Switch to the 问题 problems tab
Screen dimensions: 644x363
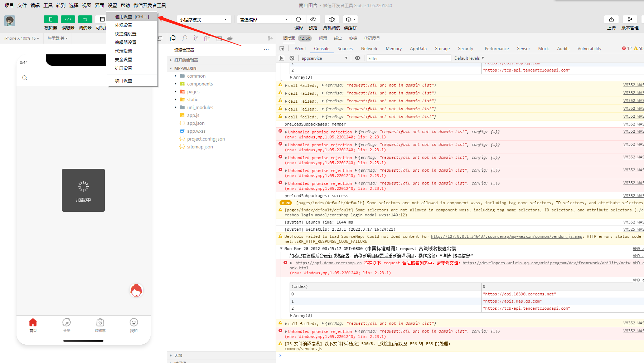coord(323,38)
